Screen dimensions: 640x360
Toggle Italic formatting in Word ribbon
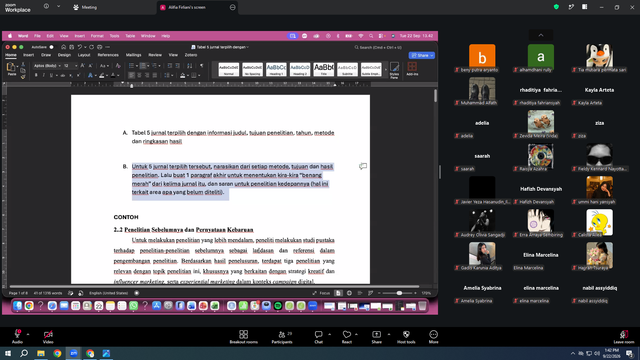pos(44,76)
